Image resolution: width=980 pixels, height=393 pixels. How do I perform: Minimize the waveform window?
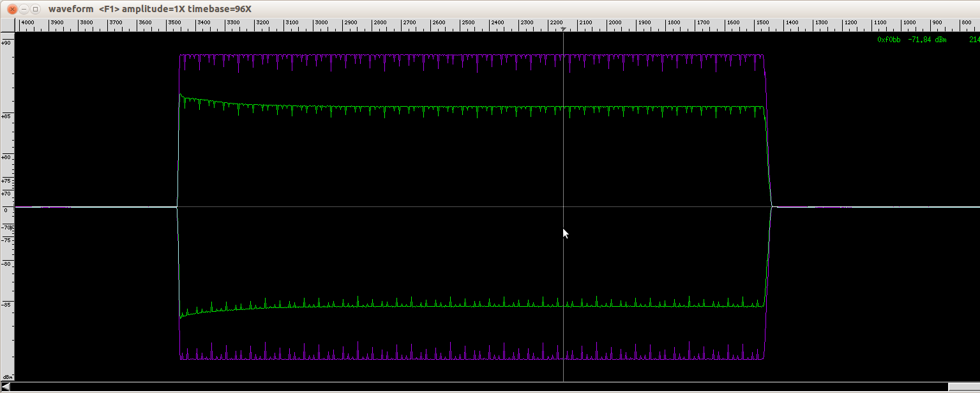coord(23,9)
